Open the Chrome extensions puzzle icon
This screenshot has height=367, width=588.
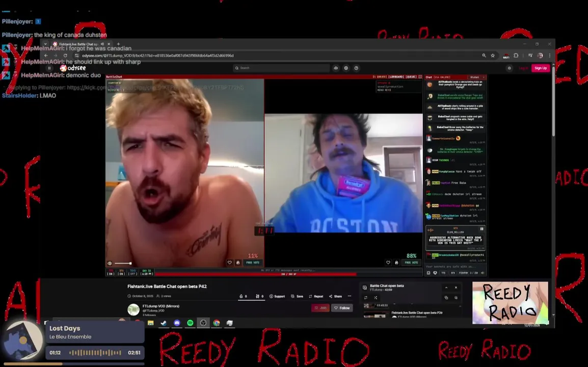516,56
